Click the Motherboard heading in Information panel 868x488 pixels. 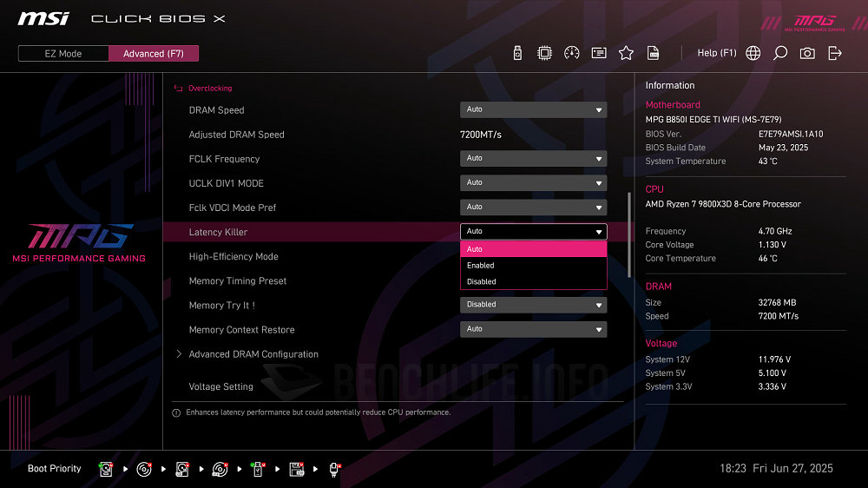coord(673,105)
